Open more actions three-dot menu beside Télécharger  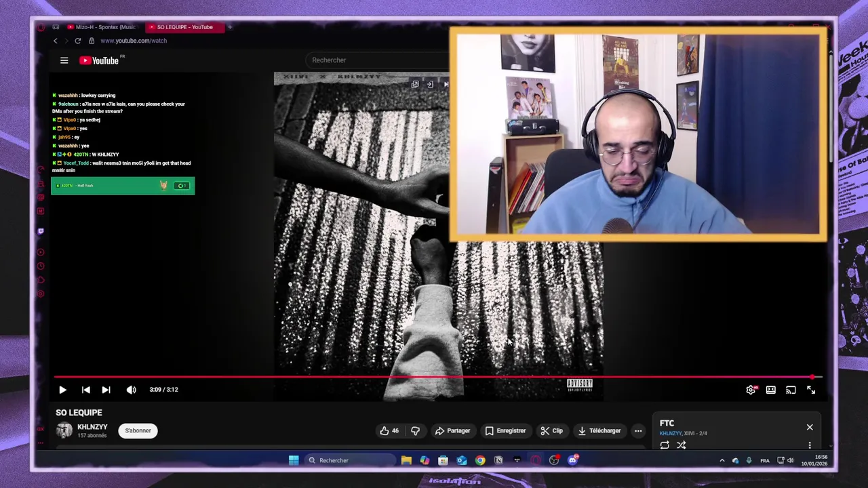pyautogui.click(x=638, y=431)
